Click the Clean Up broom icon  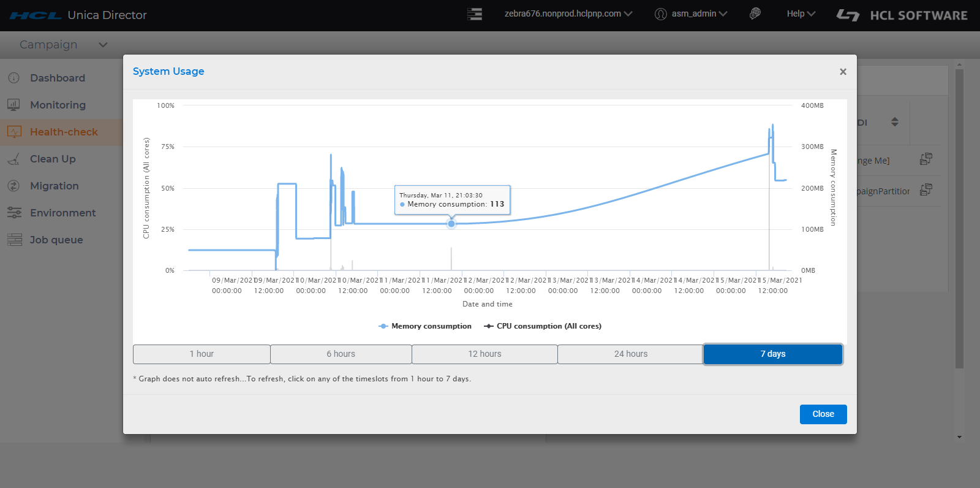pyautogui.click(x=14, y=159)
